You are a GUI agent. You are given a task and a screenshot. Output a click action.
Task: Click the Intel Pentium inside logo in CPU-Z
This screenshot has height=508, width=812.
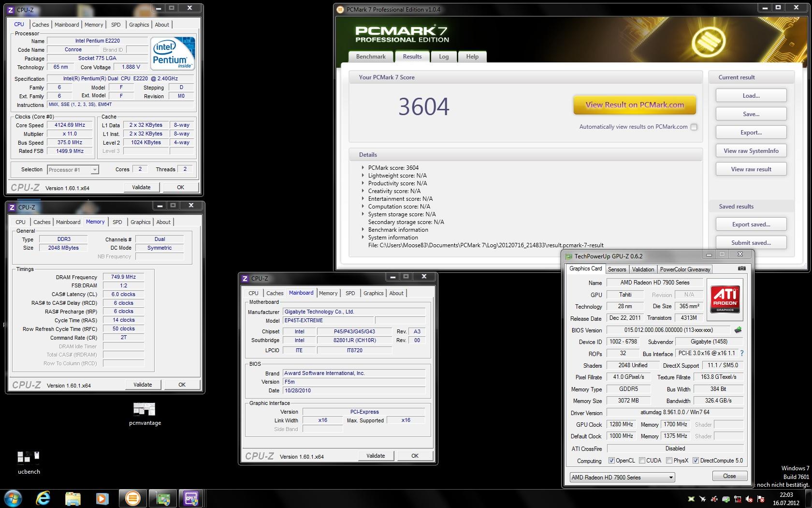pyautogui.click(x=173, y=54)
